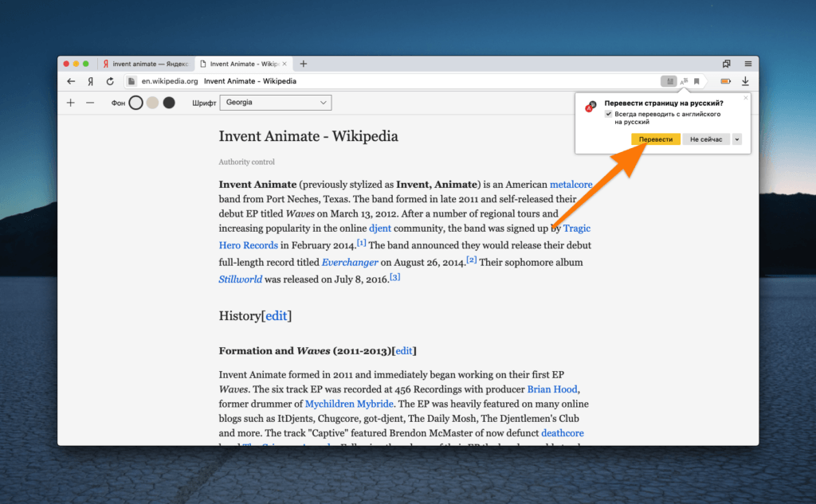816x504 pixels.
Task: Open the Stillworld album link
Action: point(241,279)
